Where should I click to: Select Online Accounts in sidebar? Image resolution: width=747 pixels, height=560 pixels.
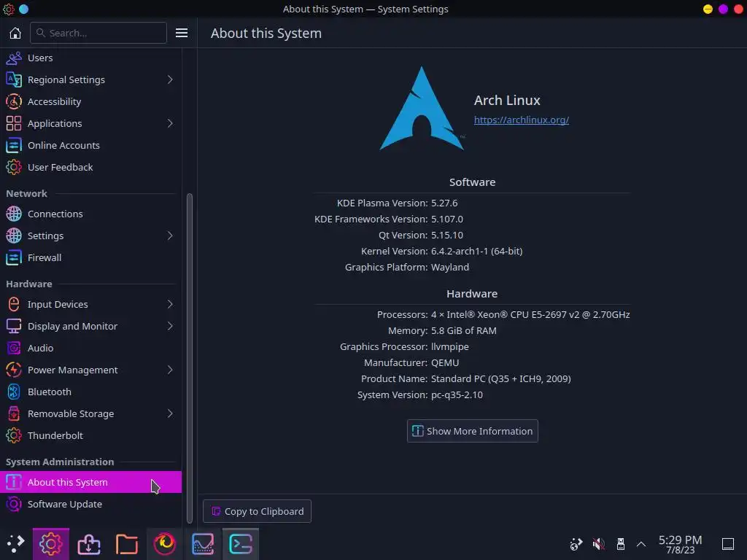point(90,145)
